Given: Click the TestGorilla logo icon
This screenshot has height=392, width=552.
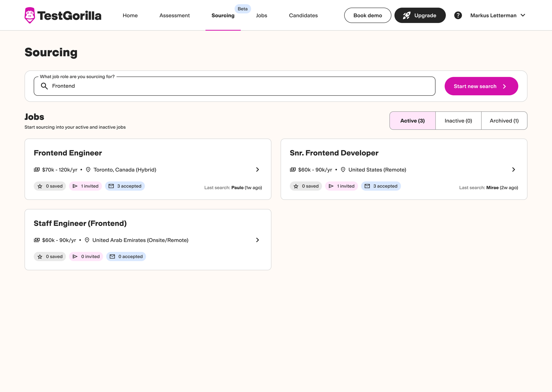Looking at the screenshot, I should 30,15.
